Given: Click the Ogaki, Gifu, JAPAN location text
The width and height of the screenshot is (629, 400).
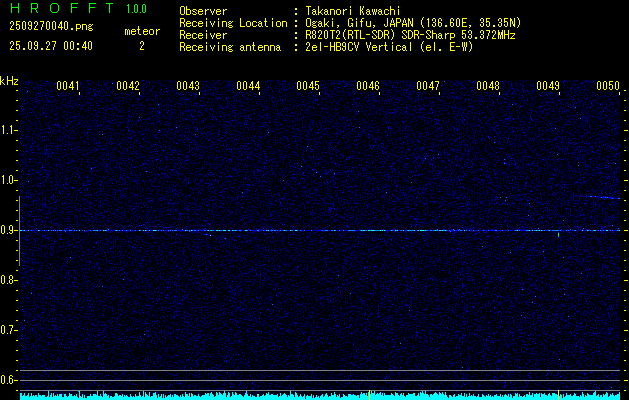Looking at the screenshot, I should [x=413, y=23].
